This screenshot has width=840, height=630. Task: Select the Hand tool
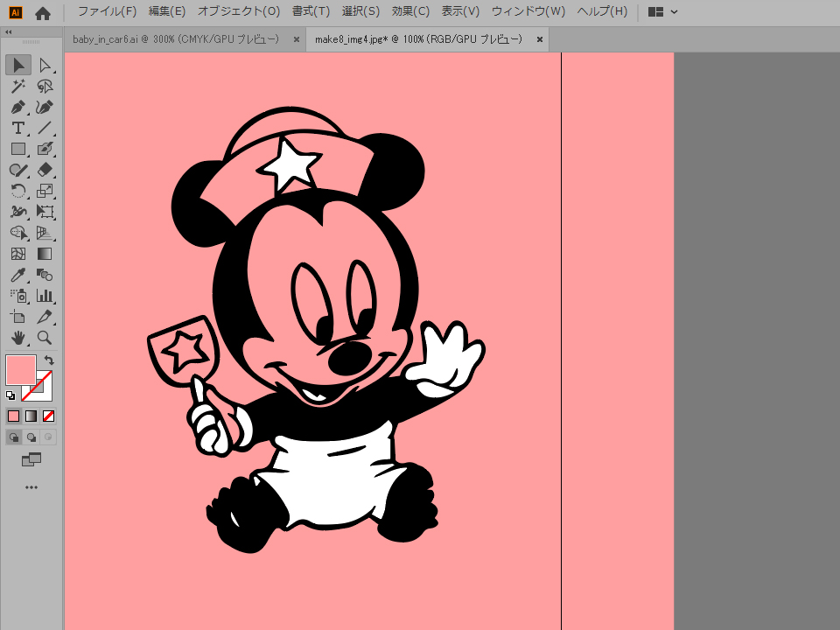click(18, 338)
